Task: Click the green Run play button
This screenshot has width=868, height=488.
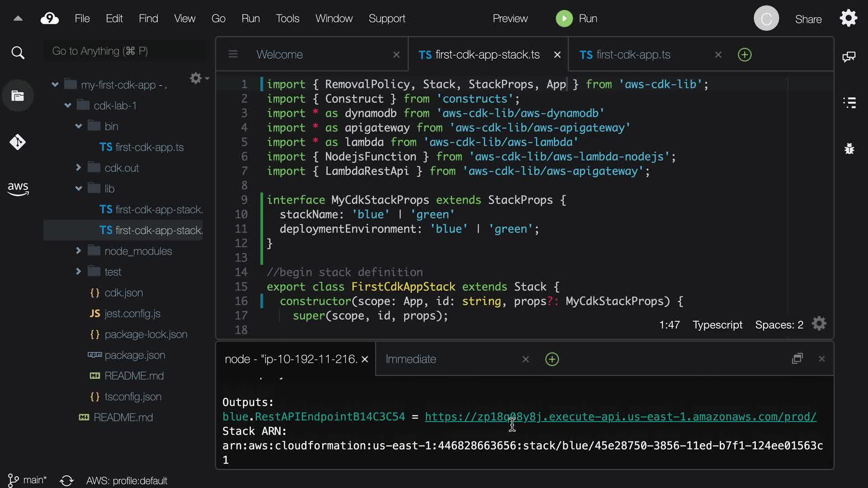Action: point(564,19)
